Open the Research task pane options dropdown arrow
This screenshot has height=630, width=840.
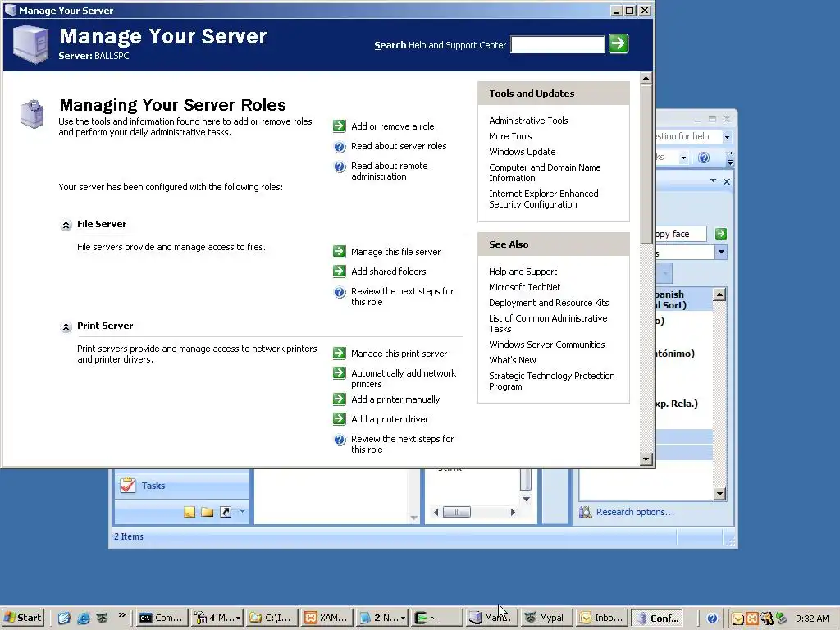713,180
